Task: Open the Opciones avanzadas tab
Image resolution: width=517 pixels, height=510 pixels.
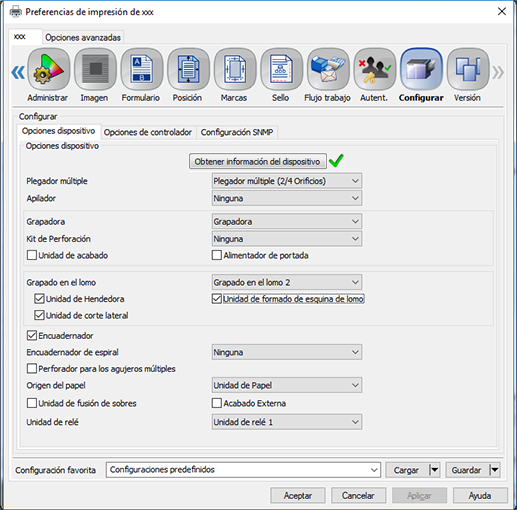Action: pyautogui.click(x=83, y=37)
